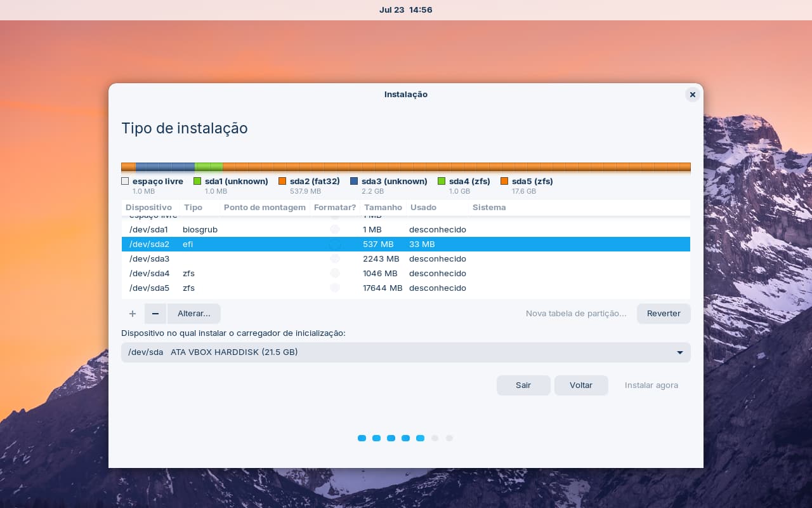This screenshot has height=508, width=812.
Task: Click the orange sda2 (fat32) legend swatch
Action: point(282,182)
